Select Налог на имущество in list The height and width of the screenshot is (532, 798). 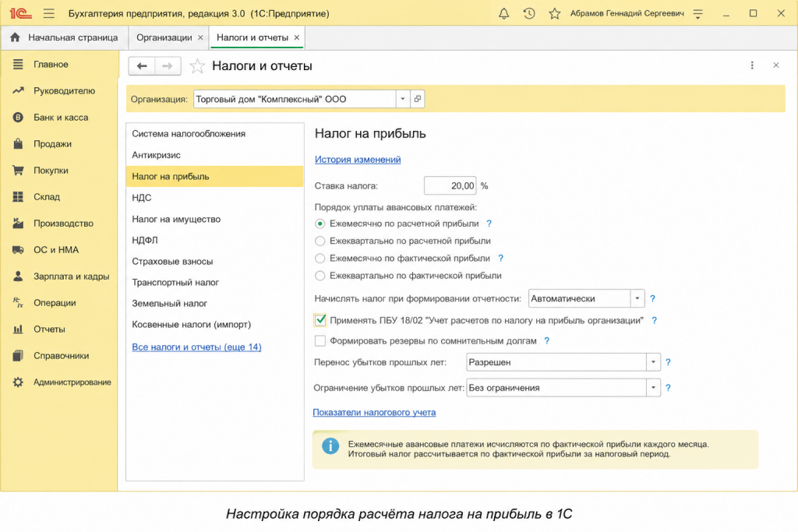tap(215, 219)
